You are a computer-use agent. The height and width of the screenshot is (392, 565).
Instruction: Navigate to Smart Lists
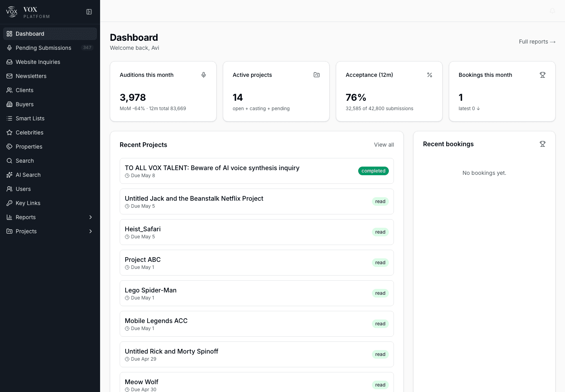50,118
